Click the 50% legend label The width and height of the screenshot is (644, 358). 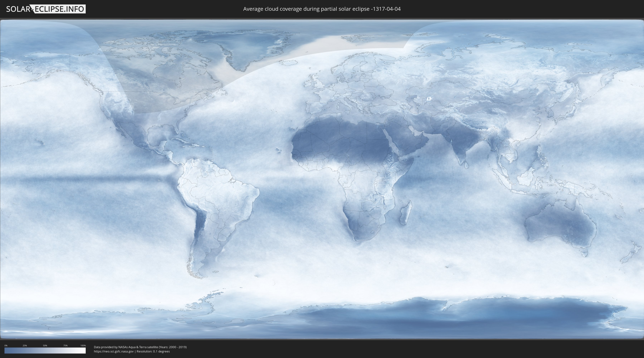45,345
